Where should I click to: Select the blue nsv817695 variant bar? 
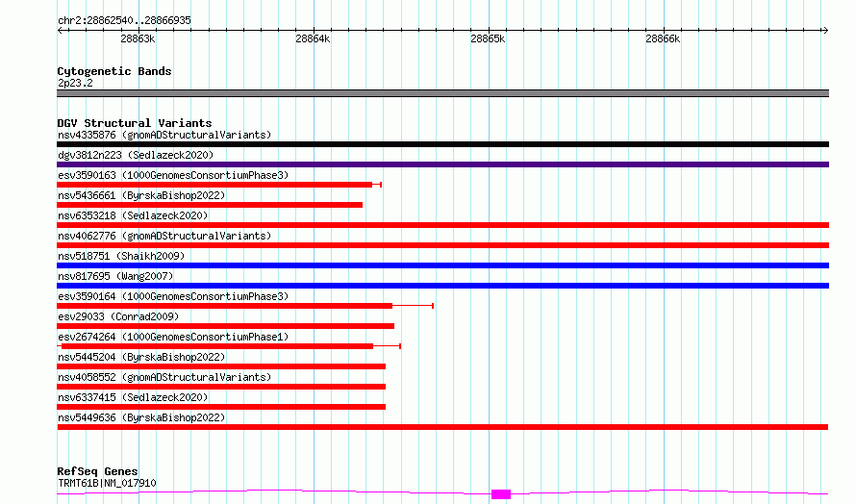(442, 286)
